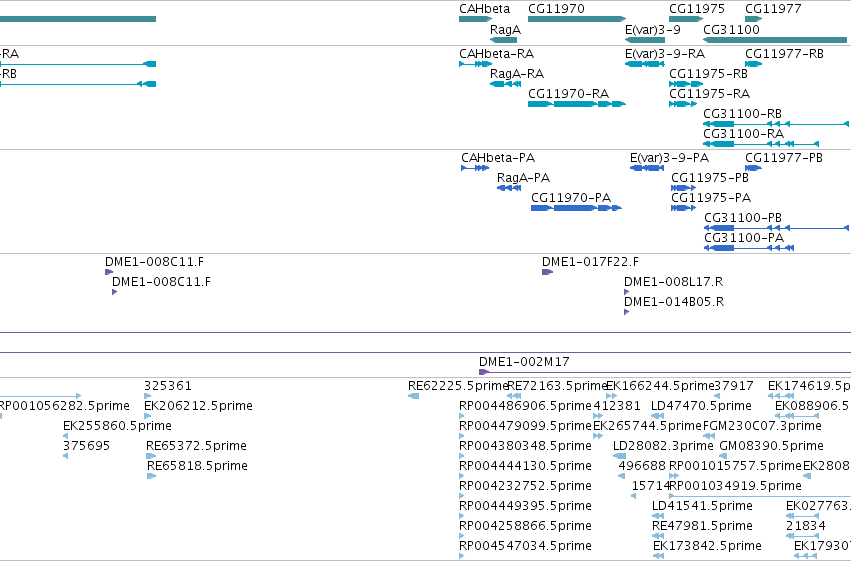
Task: Click EST RP004479099.5prime
Action: click(462, 436)
